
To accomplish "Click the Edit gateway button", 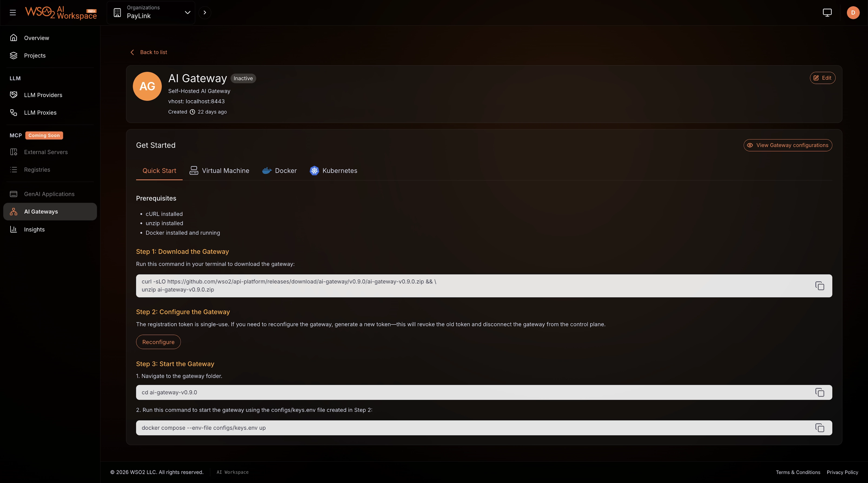I will [x=822, y=78].
